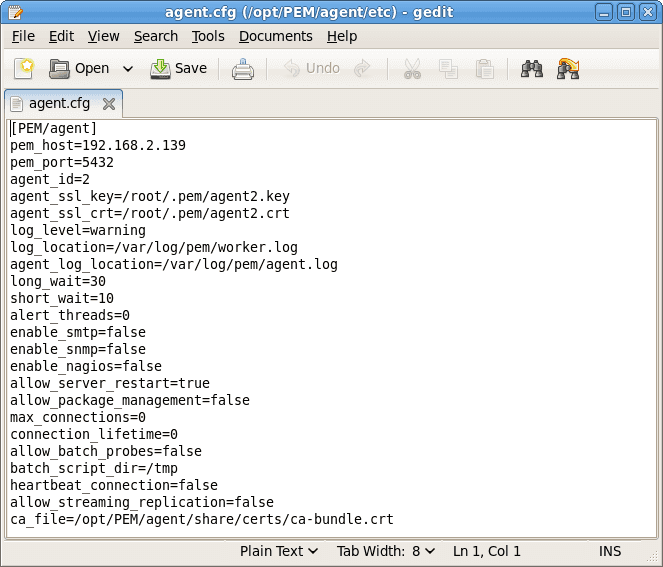Click the Cut scissors icon
Screen dimensions: 663x567
(412, 69)
